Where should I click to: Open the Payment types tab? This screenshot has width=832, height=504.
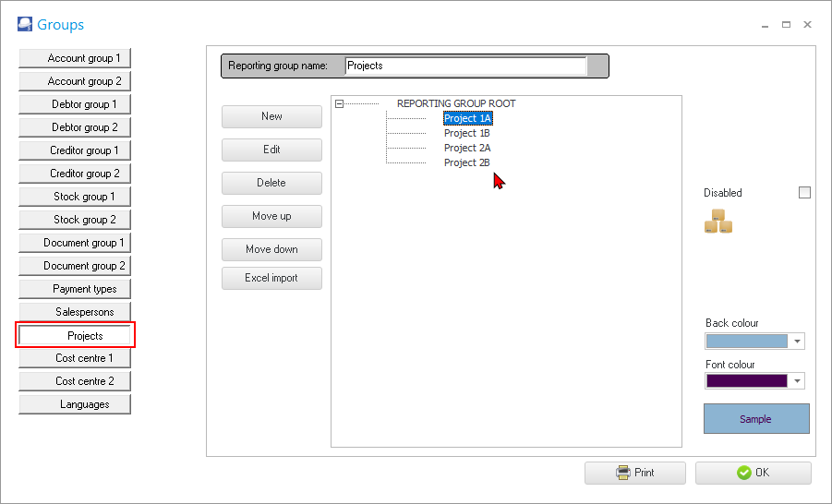coord(75,289)
